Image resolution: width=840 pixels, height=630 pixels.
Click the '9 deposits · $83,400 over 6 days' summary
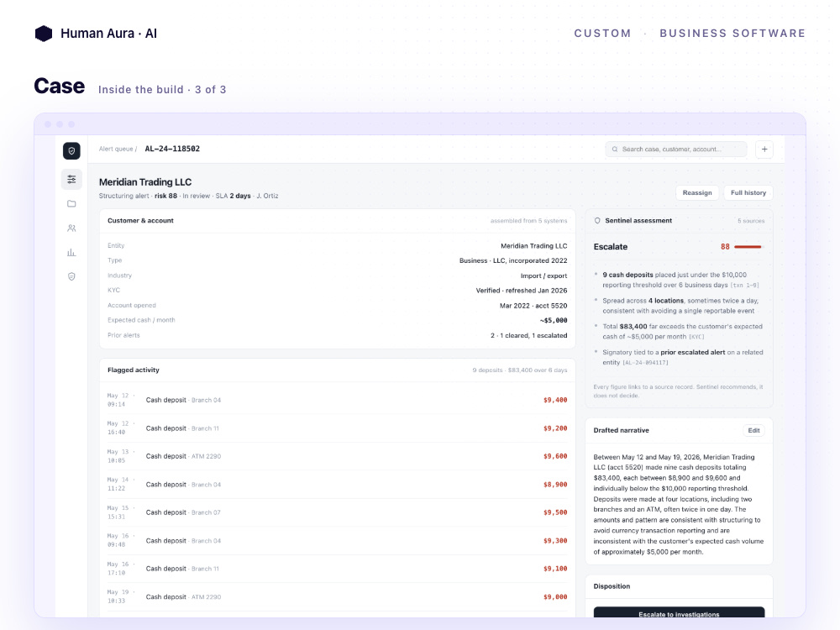(x=520, y=370)
